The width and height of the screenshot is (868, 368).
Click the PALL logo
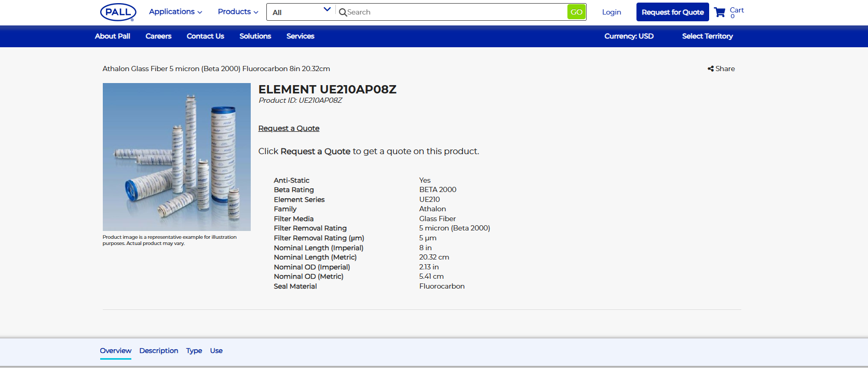click(118, 12)
